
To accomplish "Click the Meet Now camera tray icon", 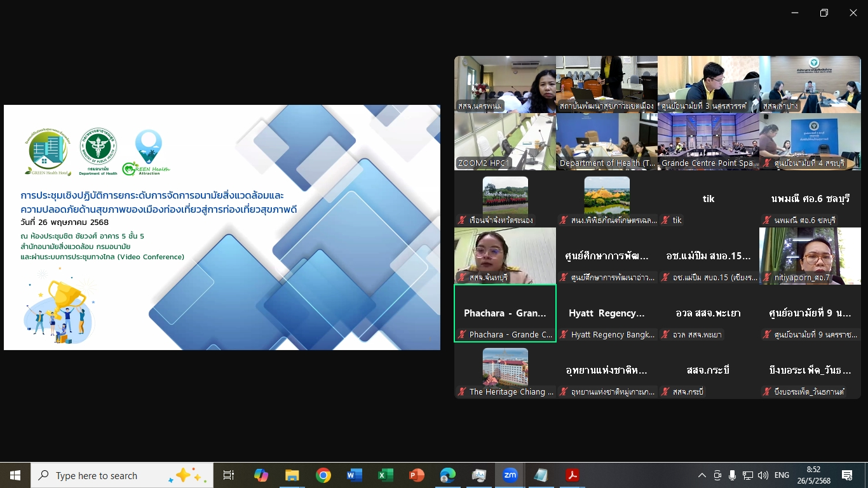I will point(717,475).
